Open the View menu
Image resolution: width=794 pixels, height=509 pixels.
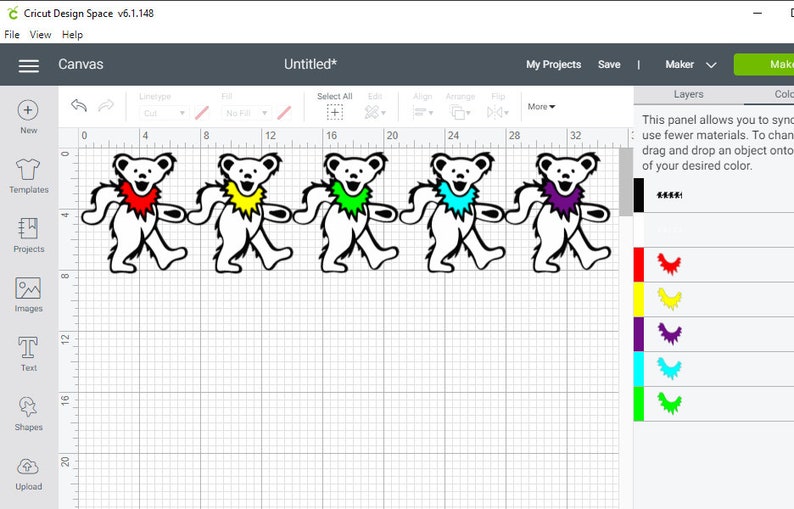pyautogui.click(x=41, y=34)
